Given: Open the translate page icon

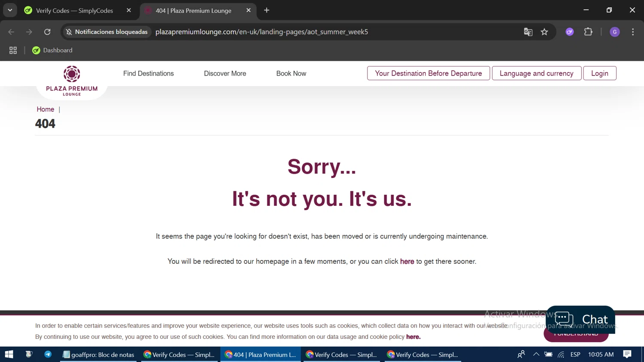Looking at the screenshot, I should click(528, 32).
